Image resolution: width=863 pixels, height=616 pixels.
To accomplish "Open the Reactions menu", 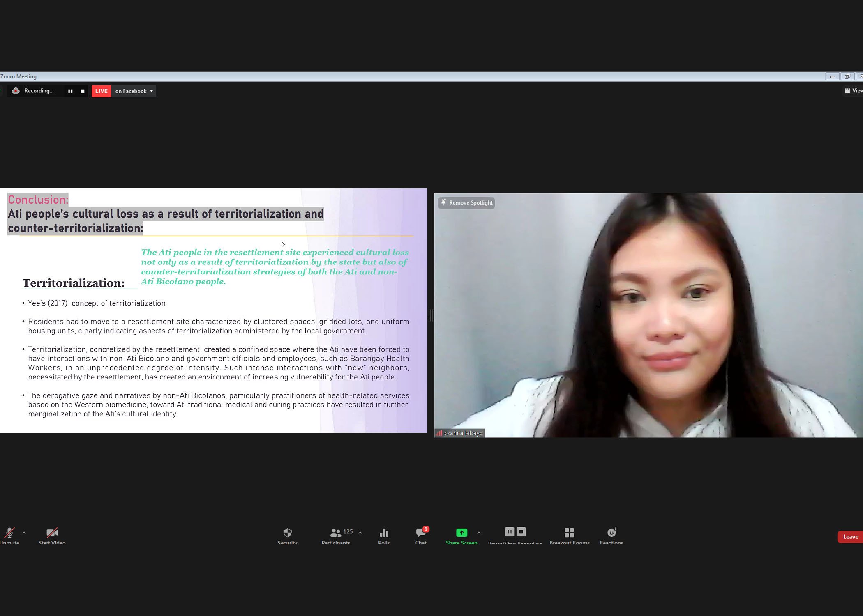I will click(611, 533).
